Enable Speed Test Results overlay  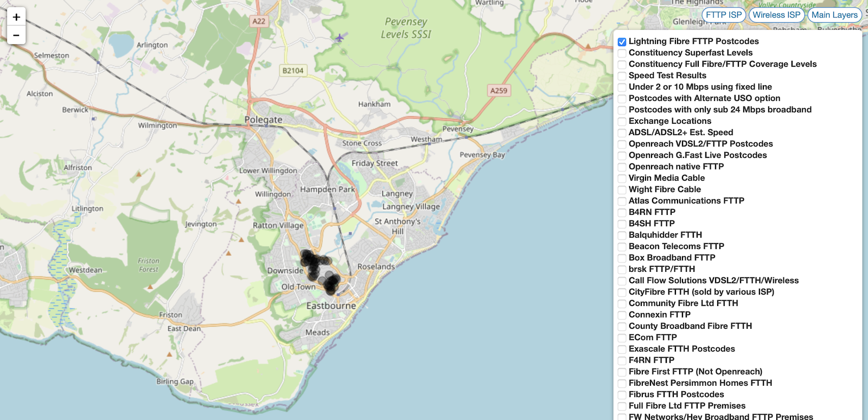(x=622, y=76)
